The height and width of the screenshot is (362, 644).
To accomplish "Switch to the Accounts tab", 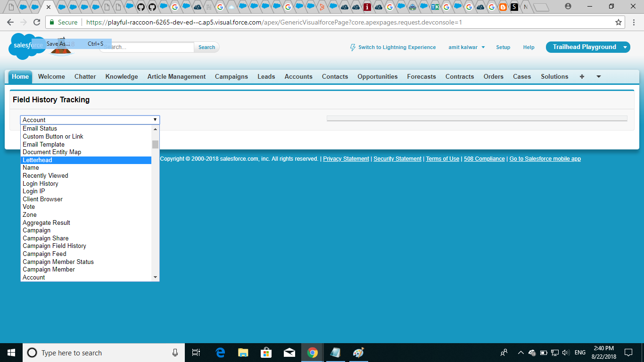I will pyautogui.click(x=298, y=76).
